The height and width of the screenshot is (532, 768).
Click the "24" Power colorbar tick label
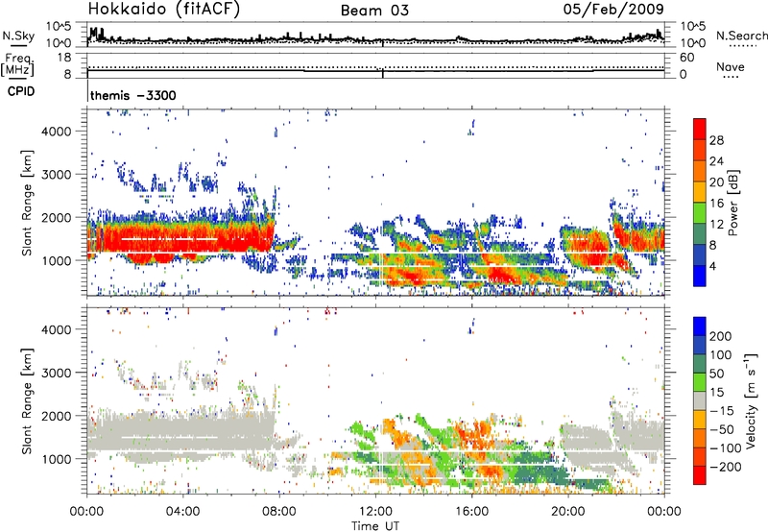click(716, 161)
